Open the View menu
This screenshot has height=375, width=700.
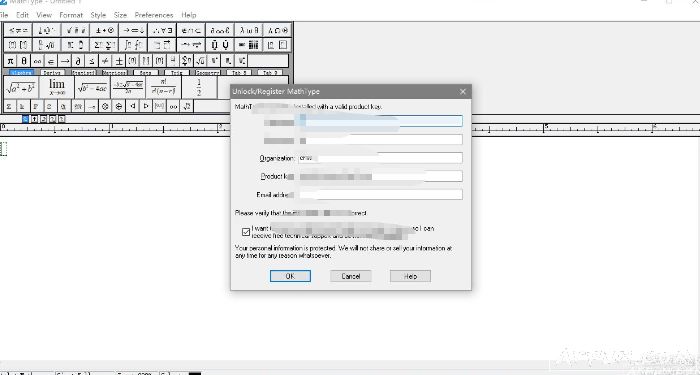[x=44, y=15]
